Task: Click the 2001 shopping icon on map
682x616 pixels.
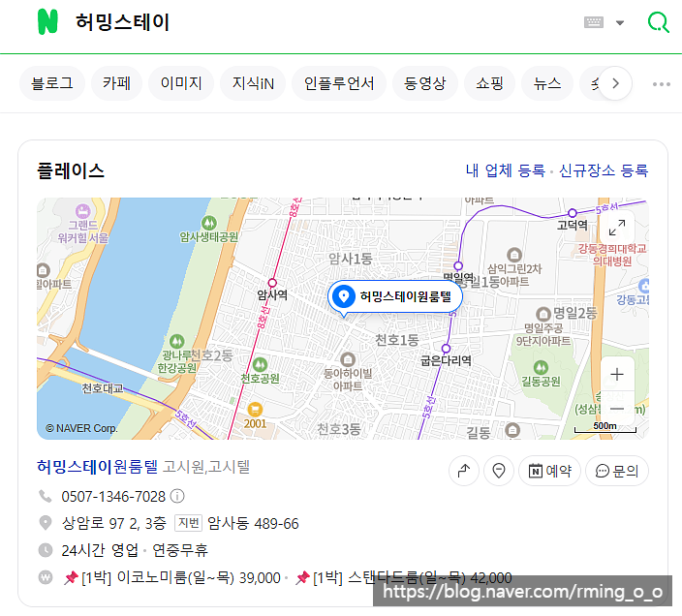Action: [x=255, y=410]
